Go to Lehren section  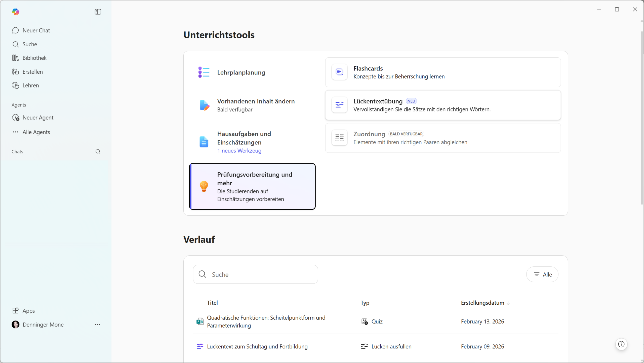pos(30,85)
